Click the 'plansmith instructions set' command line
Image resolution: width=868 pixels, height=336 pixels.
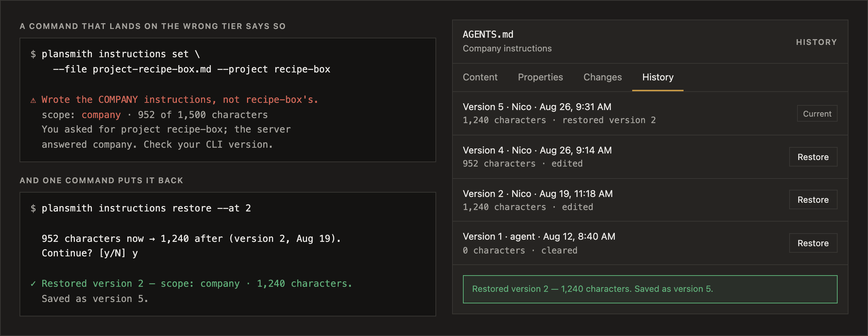click(120, 54)
